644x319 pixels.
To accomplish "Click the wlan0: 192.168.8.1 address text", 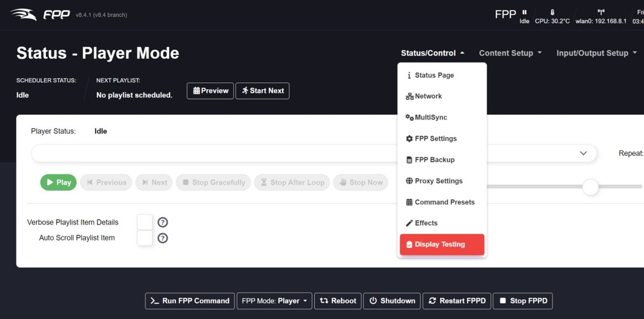I will pos(601,22).
